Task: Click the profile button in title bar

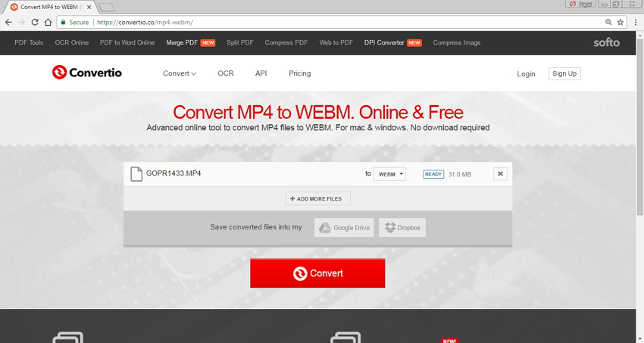Action: coord(580,4)
